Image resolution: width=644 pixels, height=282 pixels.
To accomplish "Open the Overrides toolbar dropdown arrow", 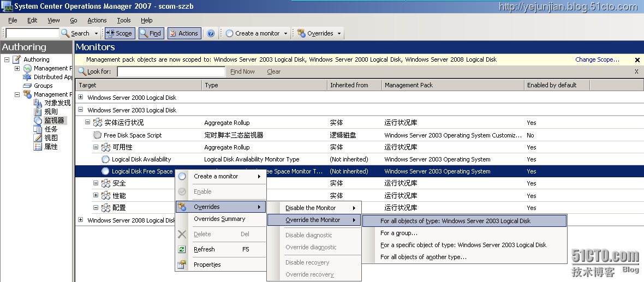I will point(339,33).
